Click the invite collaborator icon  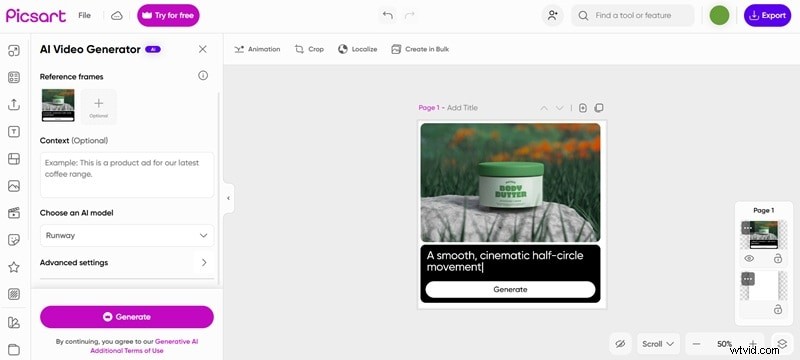coord(553,15)
